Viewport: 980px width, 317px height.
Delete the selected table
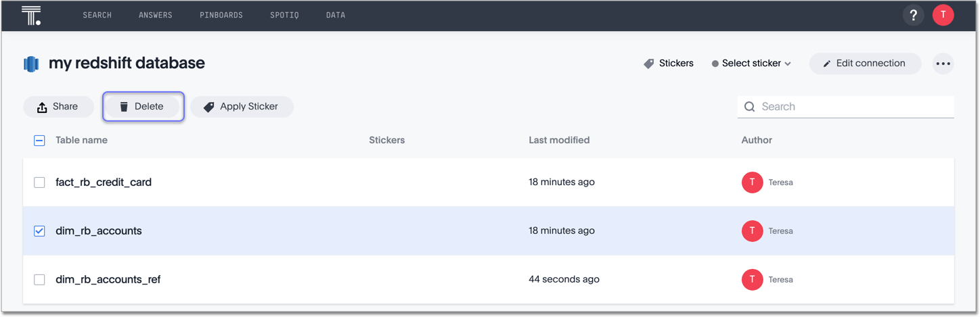(143, 107)
